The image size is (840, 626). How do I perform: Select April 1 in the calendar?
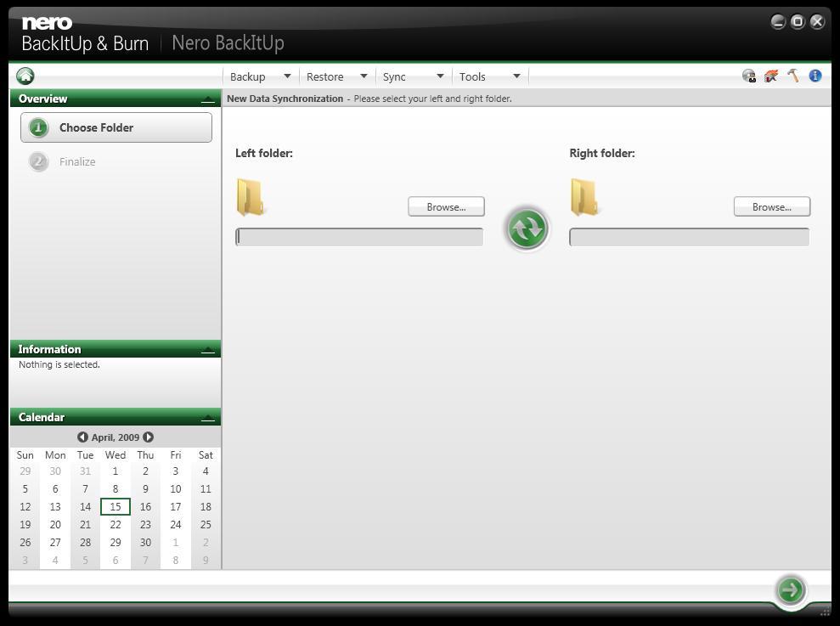tap(116, 471)
